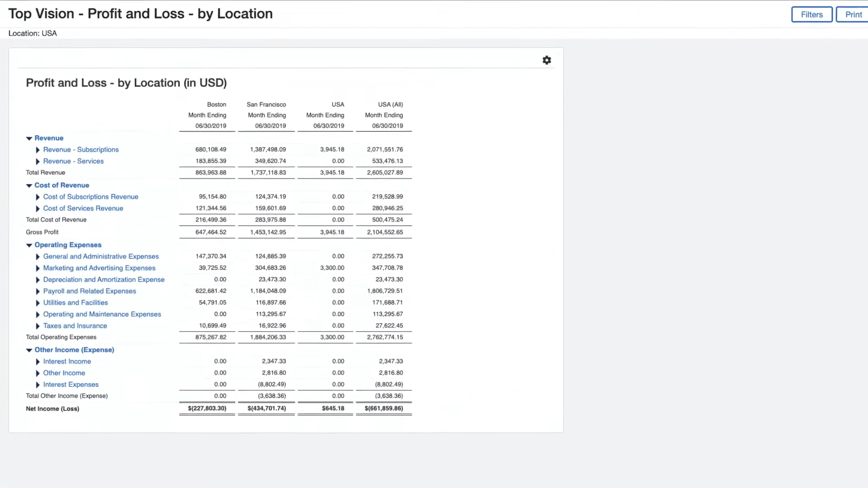Click Boston gross profit 647,464.52

(x=211, y=232)
